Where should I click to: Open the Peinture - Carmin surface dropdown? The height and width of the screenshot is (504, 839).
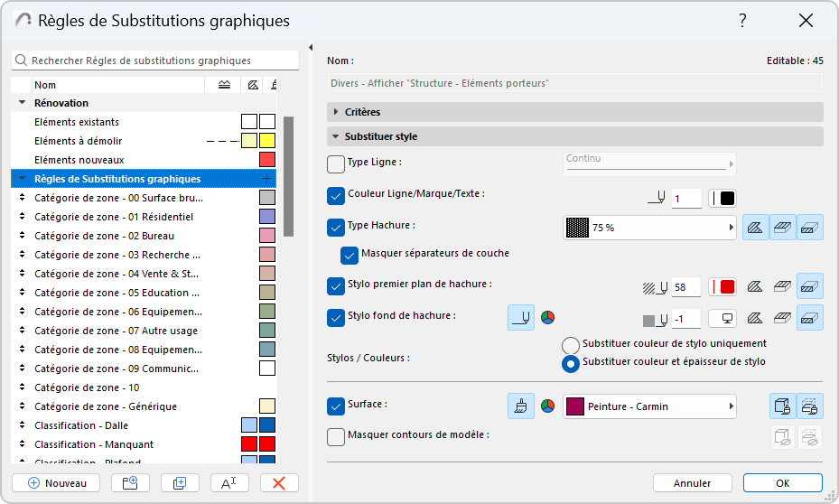coord(649,406)
